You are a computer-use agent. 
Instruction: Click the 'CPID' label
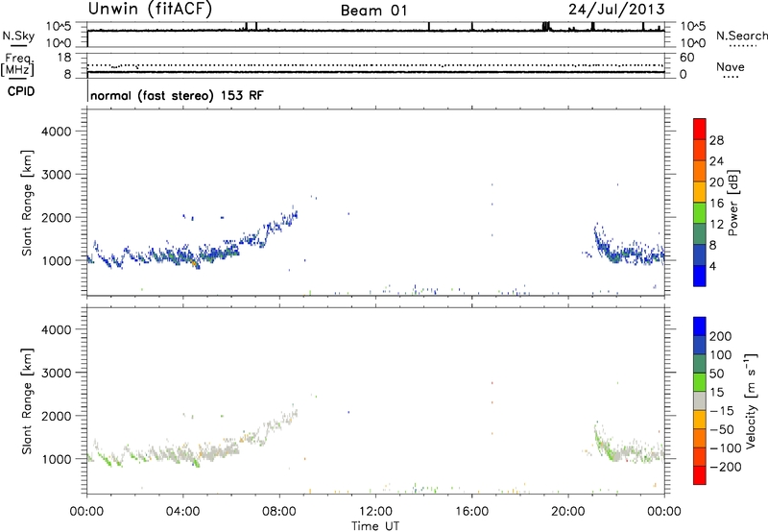pos(21,91)
